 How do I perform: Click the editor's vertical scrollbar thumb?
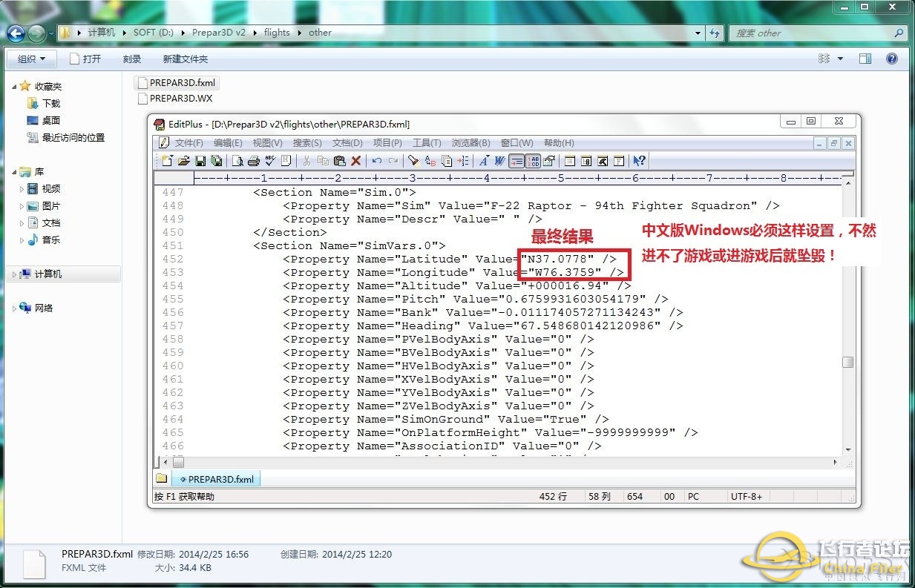click(x=847, y=362)
